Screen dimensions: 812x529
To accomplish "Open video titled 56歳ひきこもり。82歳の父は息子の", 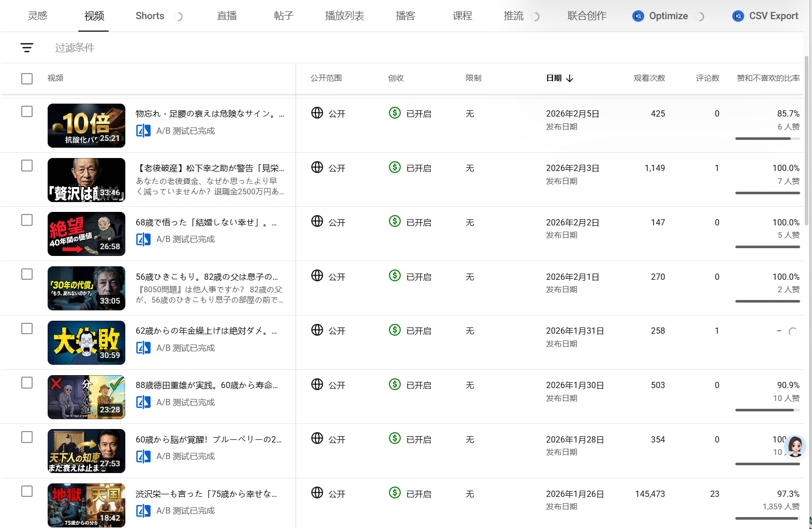I will (207, 277).
